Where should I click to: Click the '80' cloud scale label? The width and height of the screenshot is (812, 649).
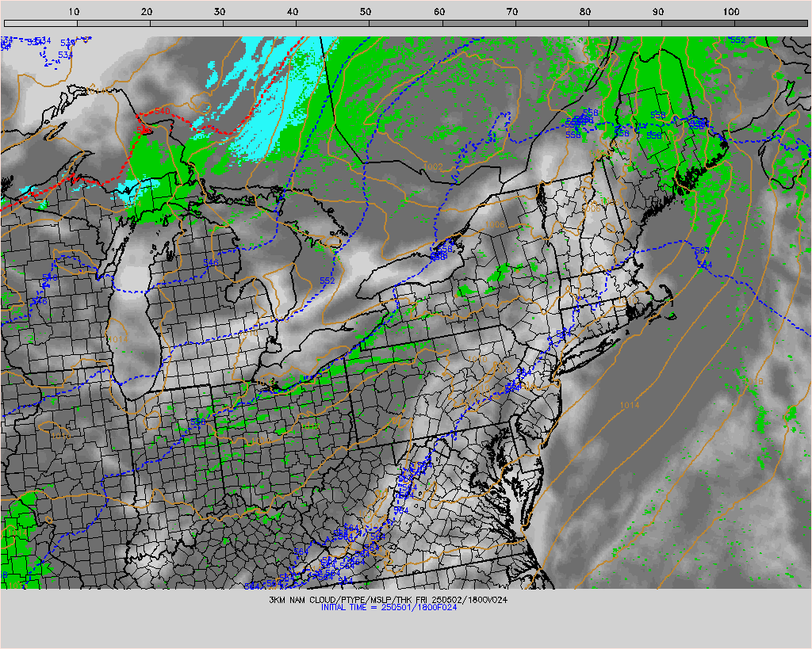tap(584, 11)
